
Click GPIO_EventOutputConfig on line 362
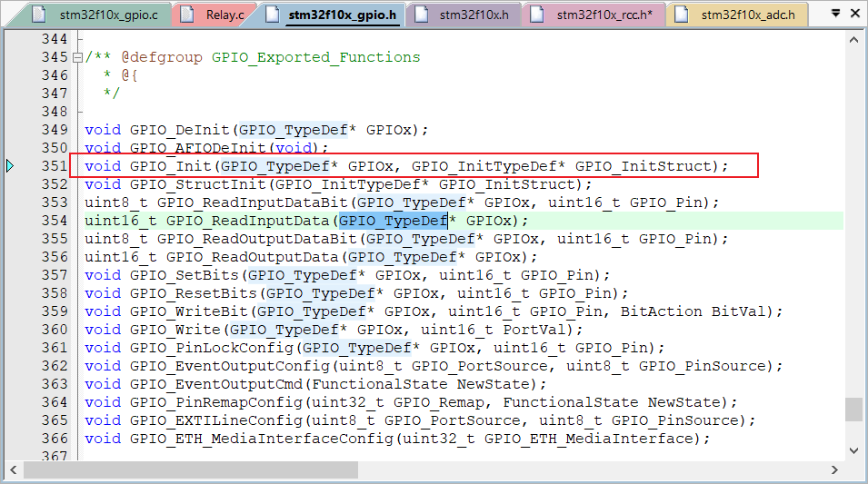pos(230,366)
